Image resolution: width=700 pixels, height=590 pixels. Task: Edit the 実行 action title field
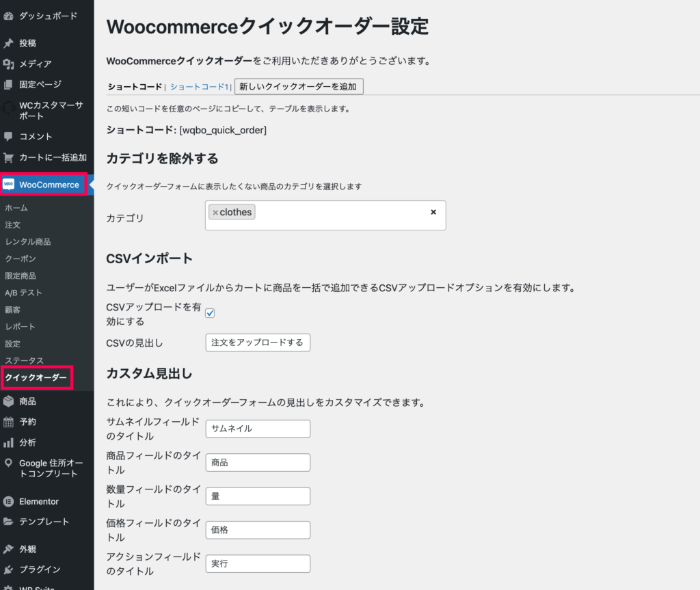pos(258,563)
